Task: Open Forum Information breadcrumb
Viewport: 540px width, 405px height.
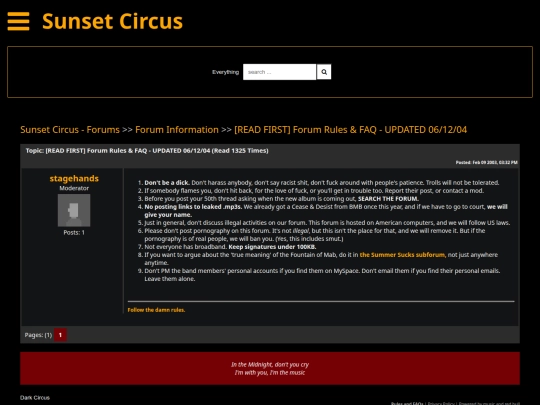Action: point(177,130)
